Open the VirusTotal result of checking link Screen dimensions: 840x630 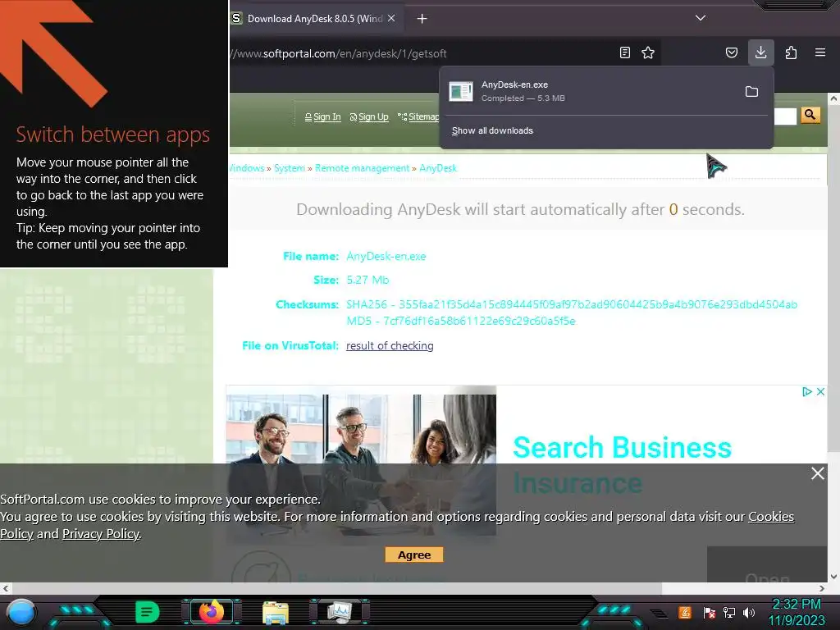(390, 345)
